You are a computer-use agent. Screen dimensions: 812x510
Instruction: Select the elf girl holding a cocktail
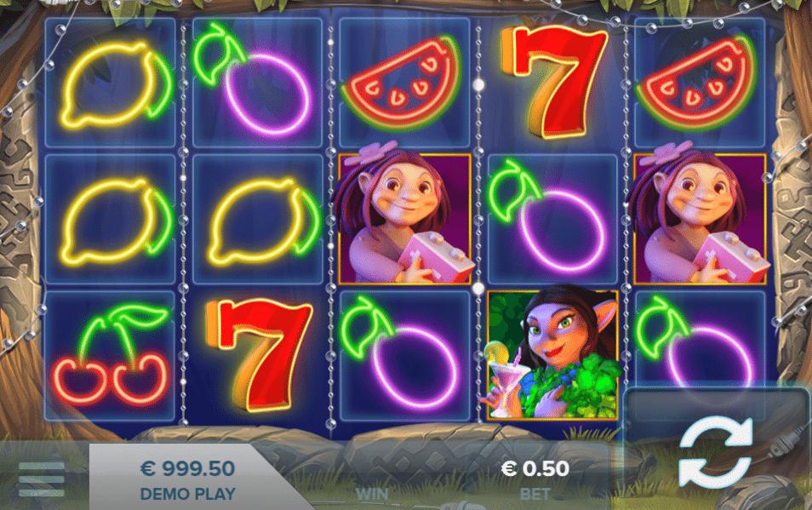(x=552, y=355)
